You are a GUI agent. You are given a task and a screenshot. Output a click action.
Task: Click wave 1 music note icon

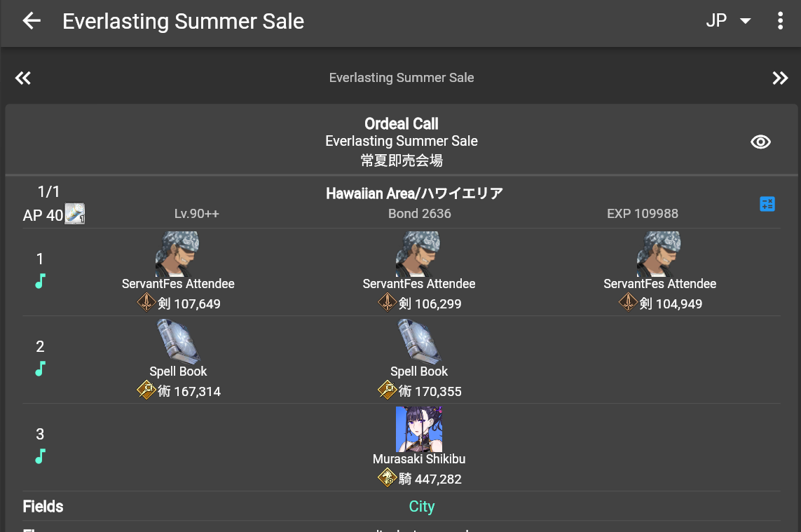(40, 281)
